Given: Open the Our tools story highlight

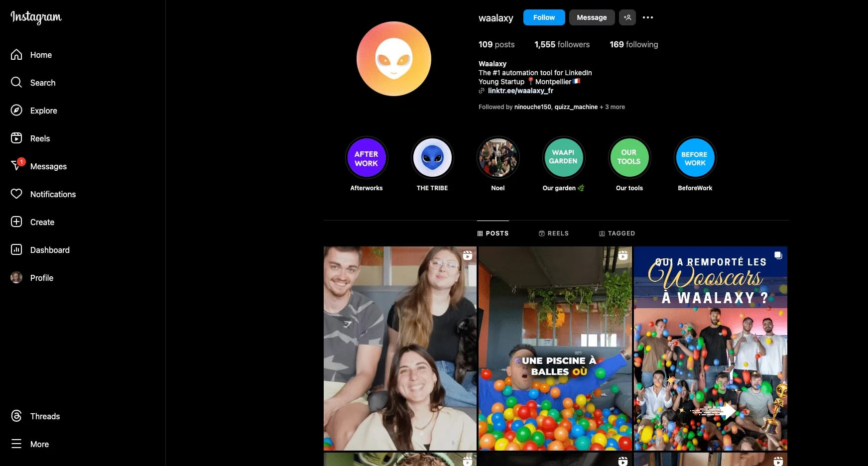Looking at the screenshot, I should (x=629, y=158).
